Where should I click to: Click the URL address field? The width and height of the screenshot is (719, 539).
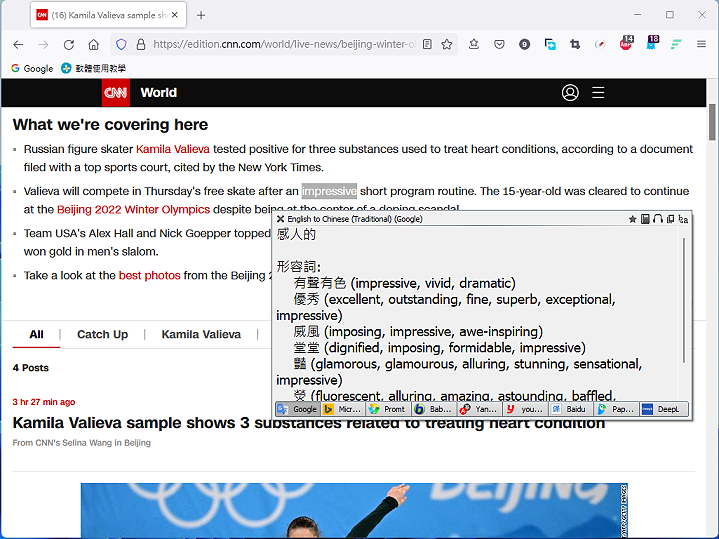(x=283, y=44)
